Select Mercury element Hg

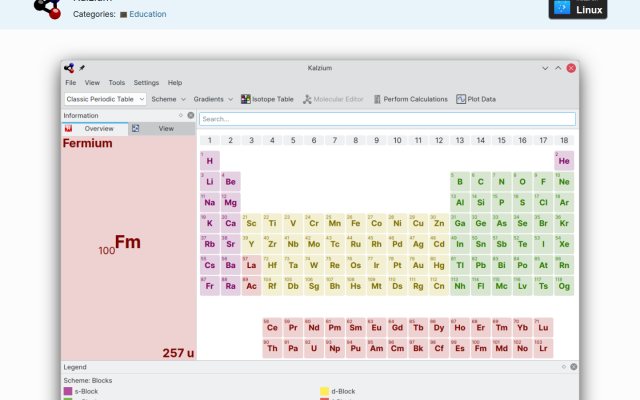click(439, 265)
